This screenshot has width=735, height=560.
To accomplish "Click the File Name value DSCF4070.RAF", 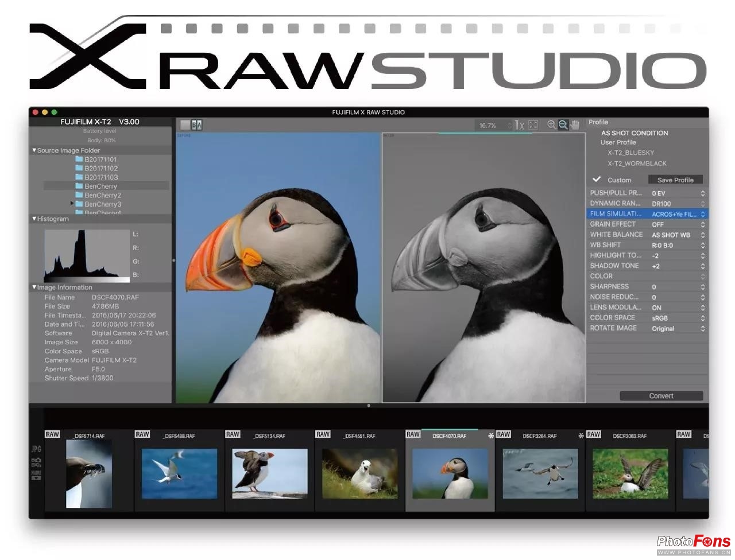I will pyautogui.click(x=115, y=297).
